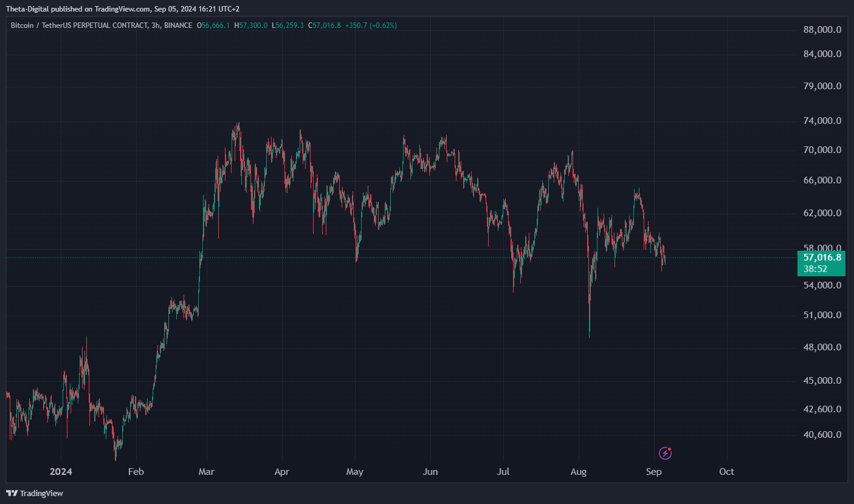The image size is (854, 504).
Task: Click the current price label 57,016.8
Action: tap(822, 257)
